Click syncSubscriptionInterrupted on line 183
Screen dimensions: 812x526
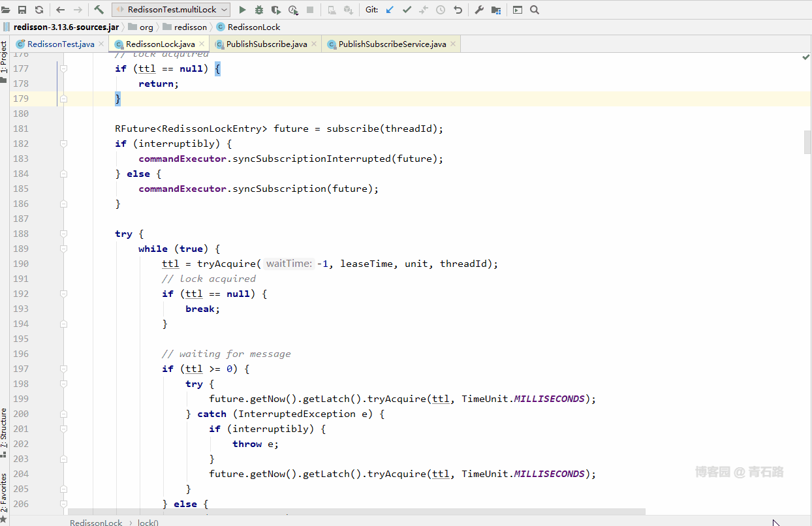pos(311,159)
